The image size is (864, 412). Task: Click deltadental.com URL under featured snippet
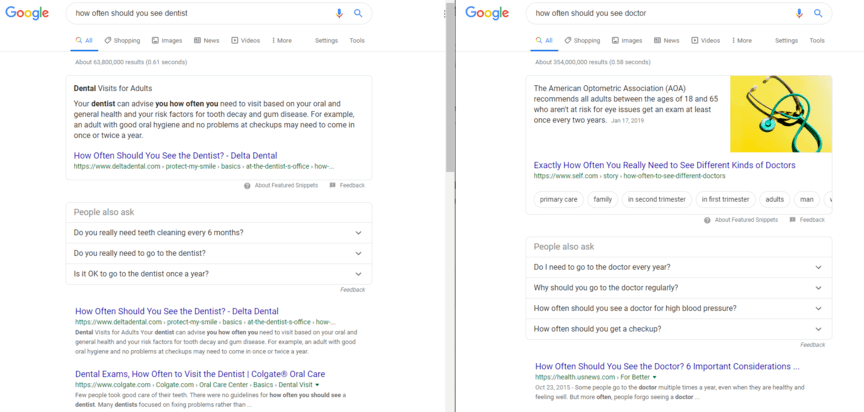204,166
